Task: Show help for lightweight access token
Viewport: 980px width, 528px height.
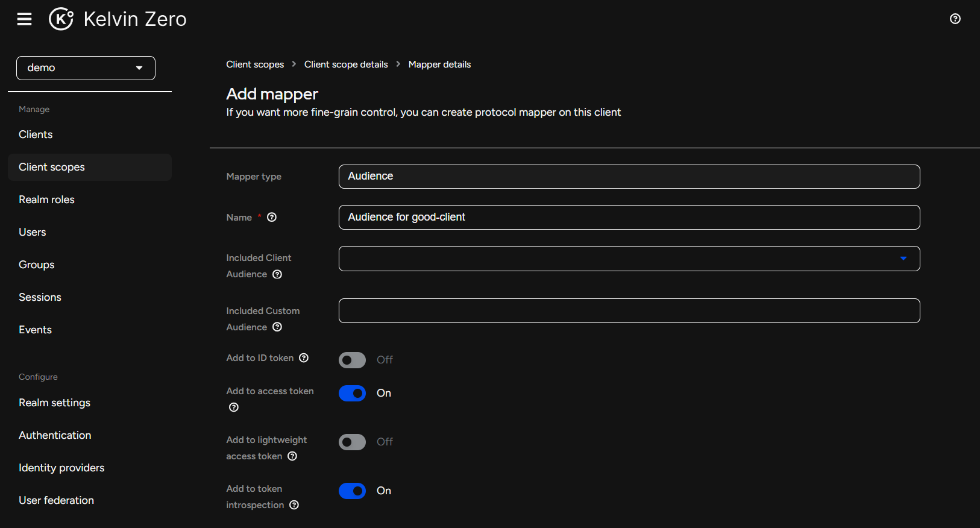Action: [x=292, y=456]
